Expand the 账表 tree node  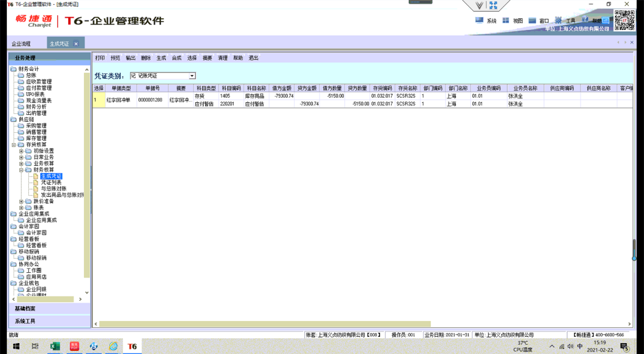click(x=21, y=208)
